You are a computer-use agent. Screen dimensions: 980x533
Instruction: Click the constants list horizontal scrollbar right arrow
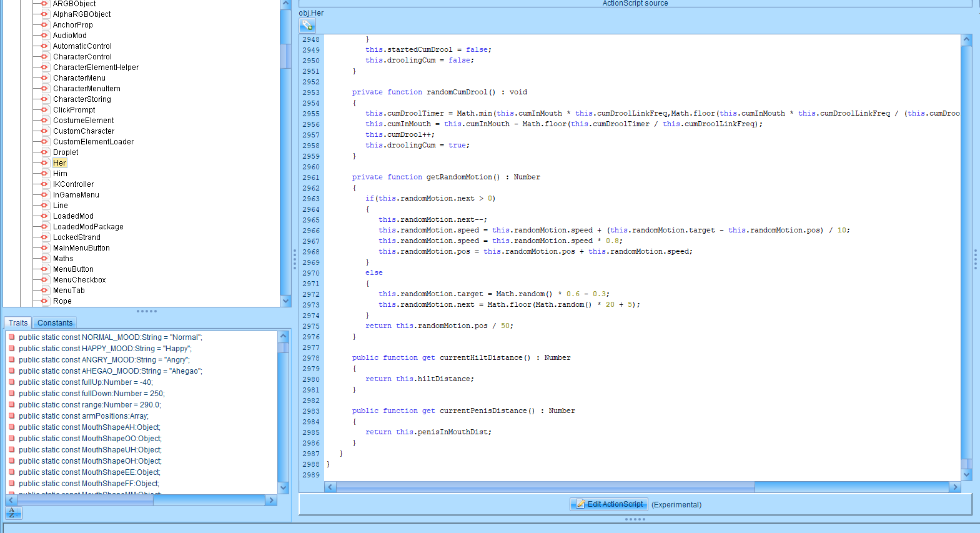pyautogui.click(x=271, y=501)
